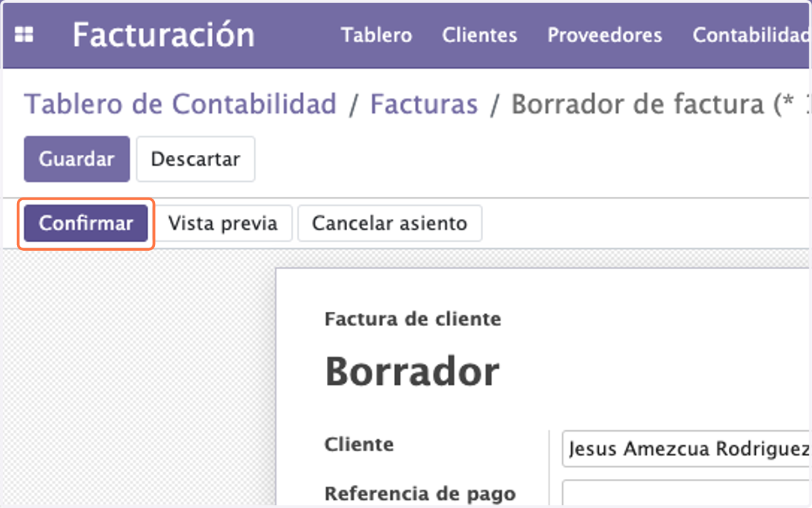Click the Facturación app title
Image resolution: width=812 pixels, height=508 pixels.
164,34
